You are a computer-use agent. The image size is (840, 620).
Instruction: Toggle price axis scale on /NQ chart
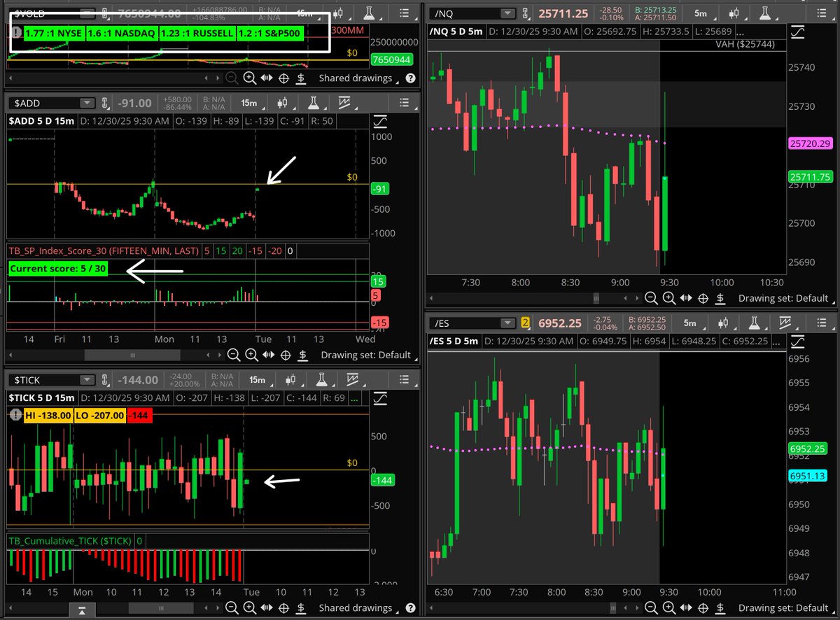tap(797, 32)
